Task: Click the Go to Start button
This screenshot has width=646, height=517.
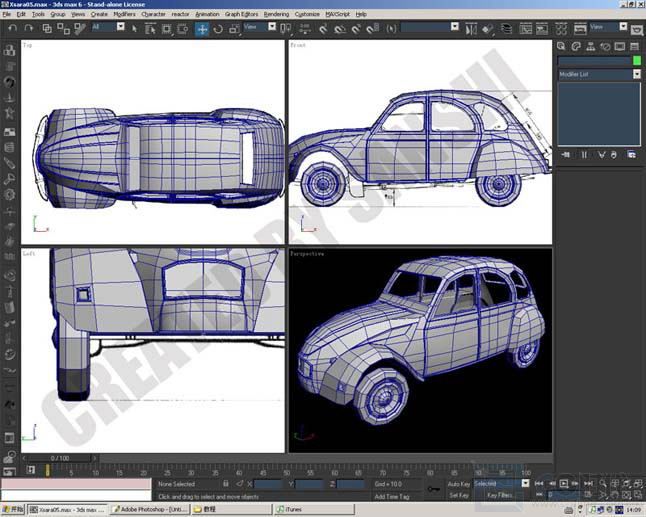Action: (539, 484)
